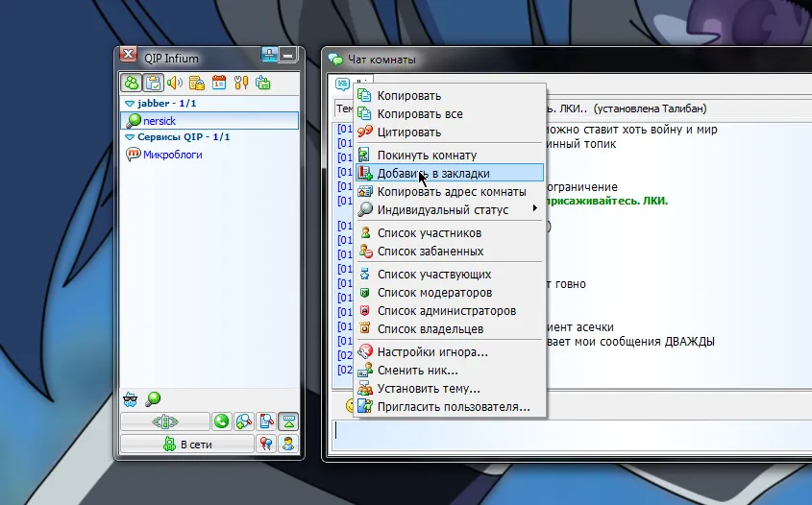Click the user profile icon at bottom right
The width and height of the screenshot is (812, 505).
coord(287,445)
